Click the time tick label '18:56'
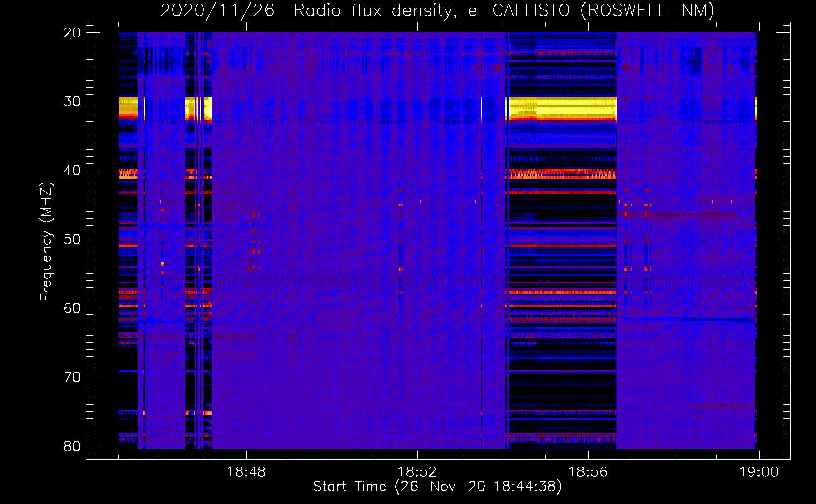816x504 pixels. click(588, 472)
